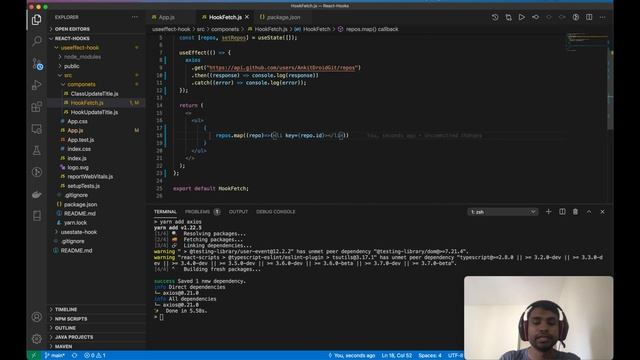Expand the usestate-hook folder
Viewport: 640px width, 360px height.
pos(78,232)
